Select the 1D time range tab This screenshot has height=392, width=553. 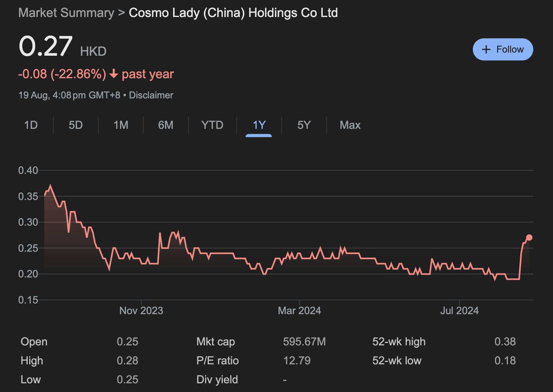click(x=31, y=125)
